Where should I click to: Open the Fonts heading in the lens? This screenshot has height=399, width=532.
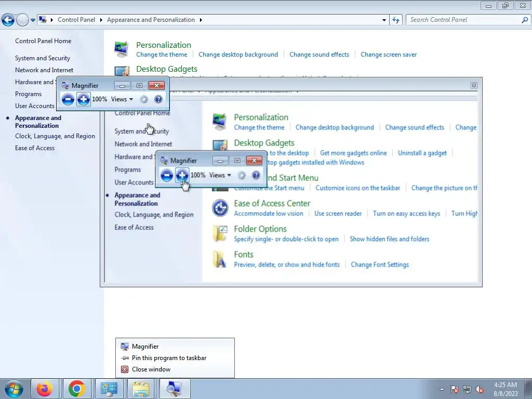tap(244, 255)
